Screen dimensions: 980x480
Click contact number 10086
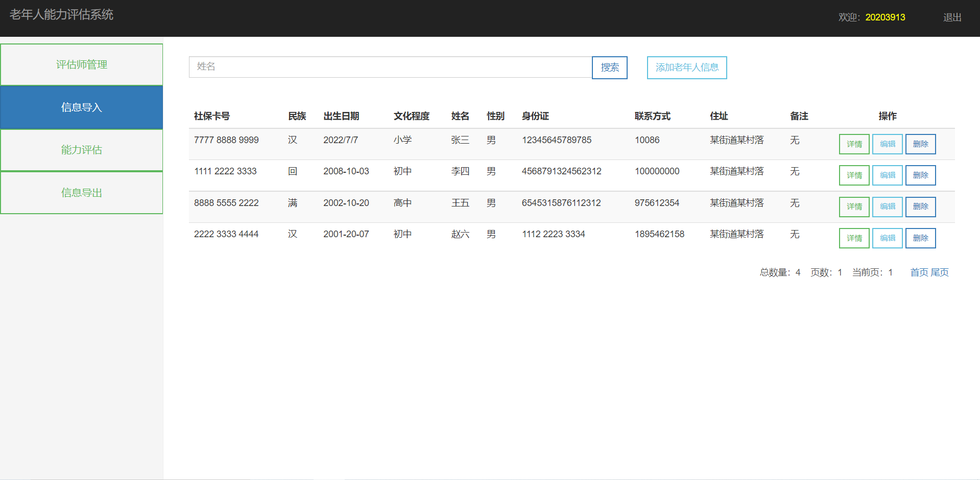pos(647,140)
